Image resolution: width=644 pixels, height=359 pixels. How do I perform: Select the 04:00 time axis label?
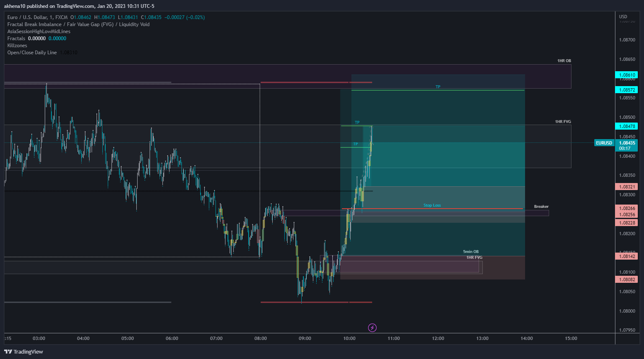[x=83, y=338]
